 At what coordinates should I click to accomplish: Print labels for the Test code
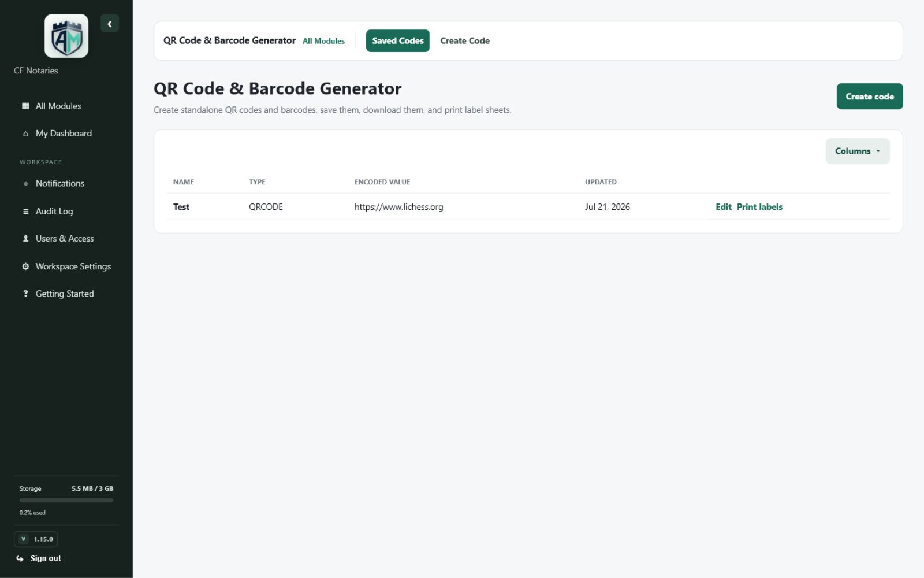pos(759,207)
